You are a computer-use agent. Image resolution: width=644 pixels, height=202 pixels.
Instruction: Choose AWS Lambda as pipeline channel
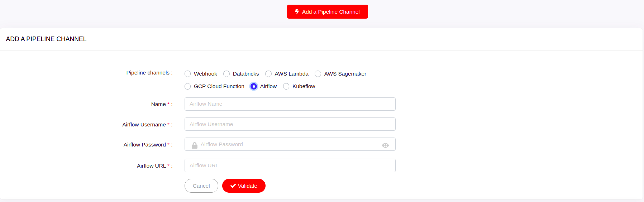pos(268,74)
